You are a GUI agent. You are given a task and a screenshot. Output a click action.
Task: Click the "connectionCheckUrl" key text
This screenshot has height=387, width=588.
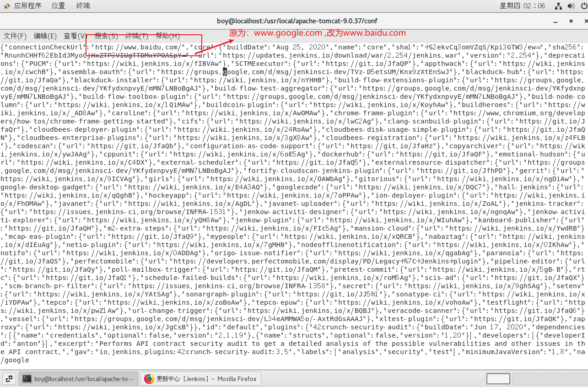[45, 48]
